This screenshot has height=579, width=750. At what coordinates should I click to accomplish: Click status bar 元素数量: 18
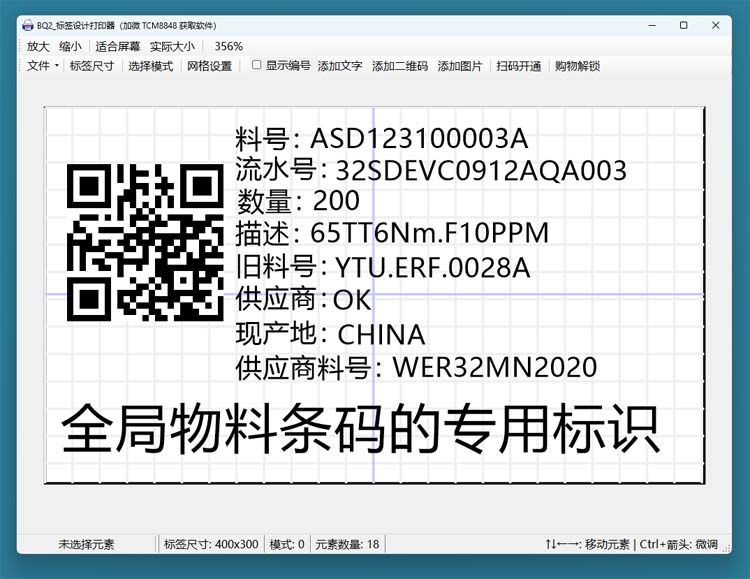pyautogui.click(x=347, y=544)
